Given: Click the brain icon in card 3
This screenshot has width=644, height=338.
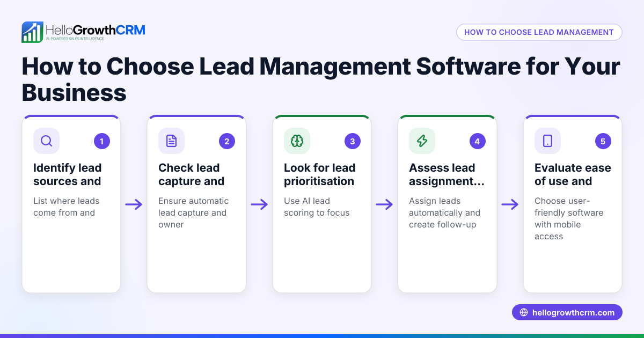Looking at the screenshot, I should [297, 141].
